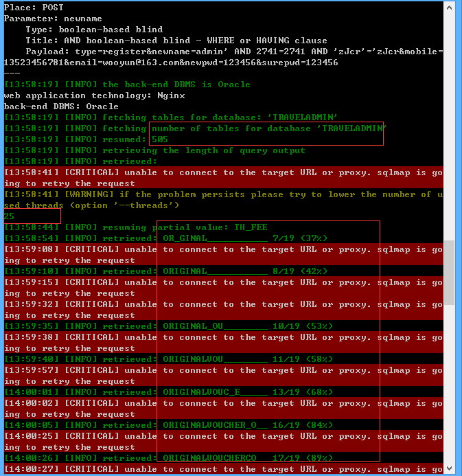462x476 pixels.
Task: Click the 13:58:41 WARNING threads message
Action: [224, 200]
